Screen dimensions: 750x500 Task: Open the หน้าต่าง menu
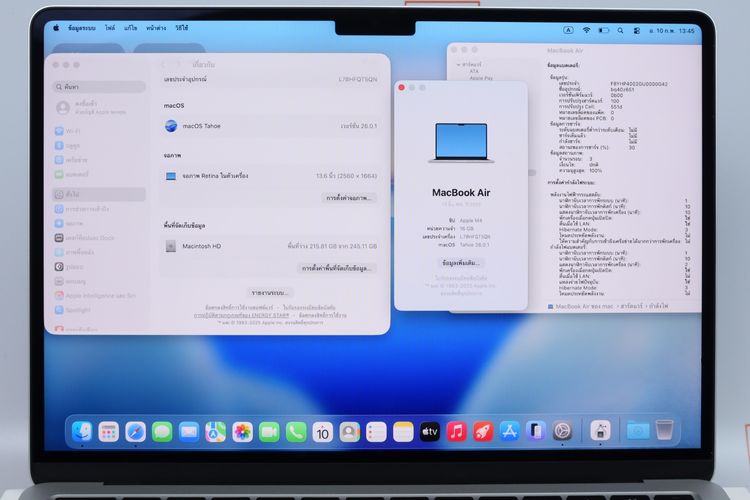coord(156,28)
